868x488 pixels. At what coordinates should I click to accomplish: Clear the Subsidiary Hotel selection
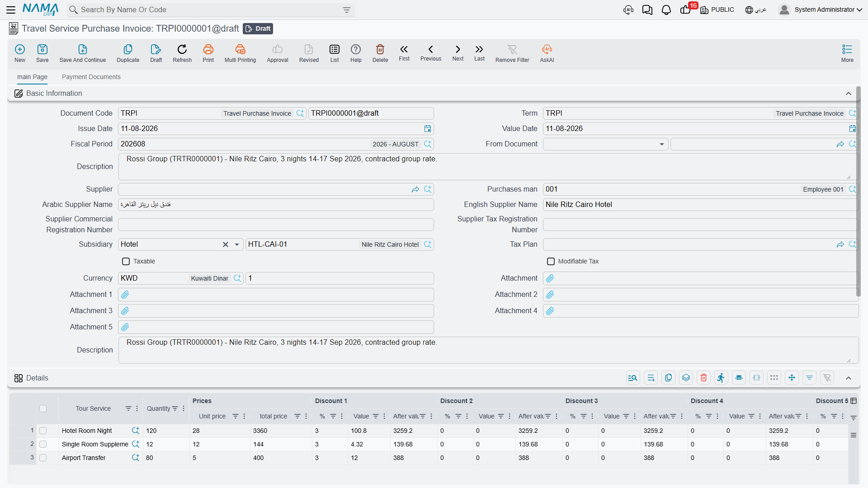[226, 244]
